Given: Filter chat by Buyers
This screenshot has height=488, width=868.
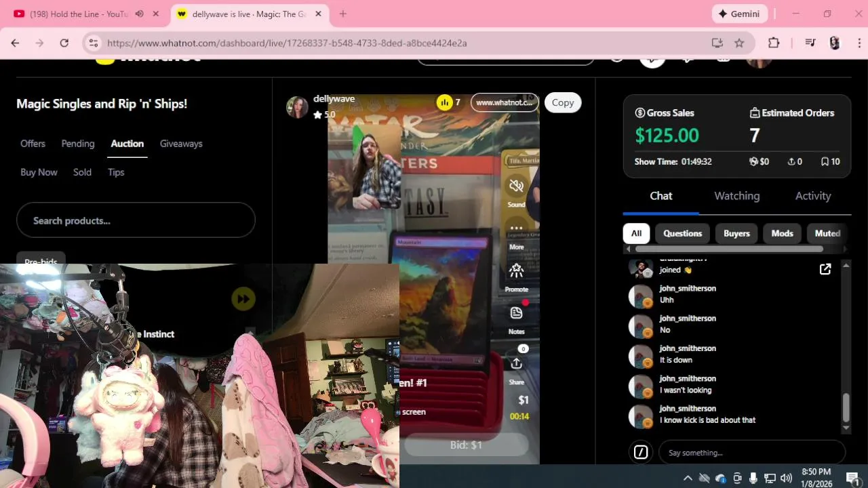Looking at the screenshot, I should pyautogui.click(x=736, y=233).
